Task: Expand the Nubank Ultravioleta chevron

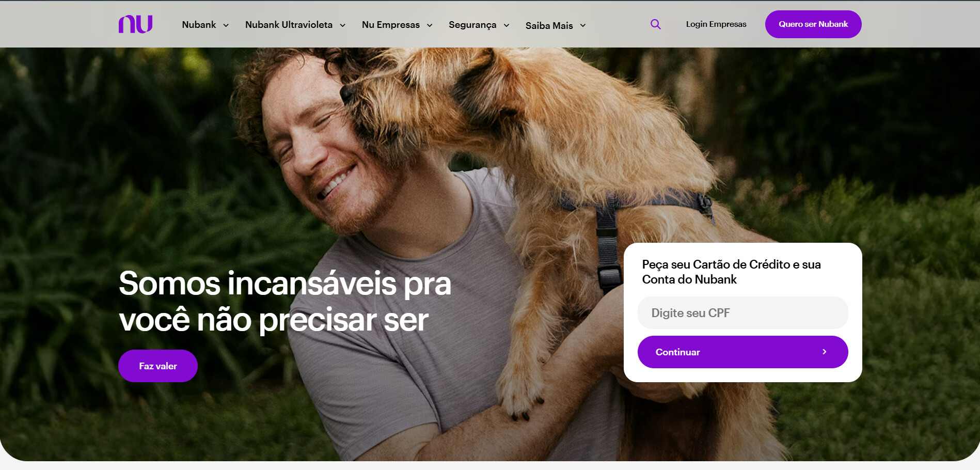Action: point(342,25)
